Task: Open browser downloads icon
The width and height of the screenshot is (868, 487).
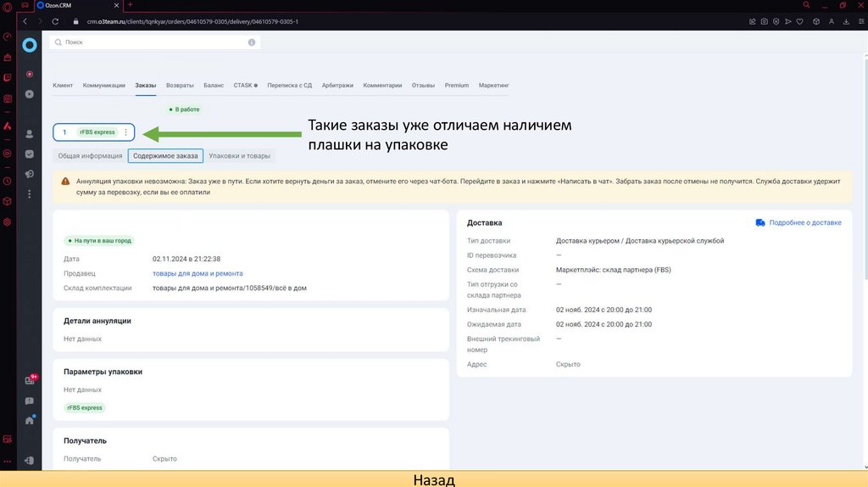Action: [x=846, y=21]
